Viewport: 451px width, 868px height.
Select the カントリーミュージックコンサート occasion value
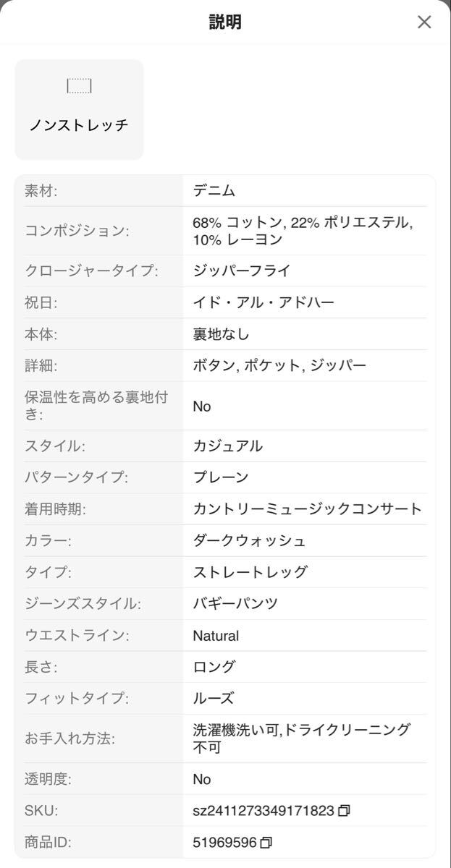click(x=307, y=509)
